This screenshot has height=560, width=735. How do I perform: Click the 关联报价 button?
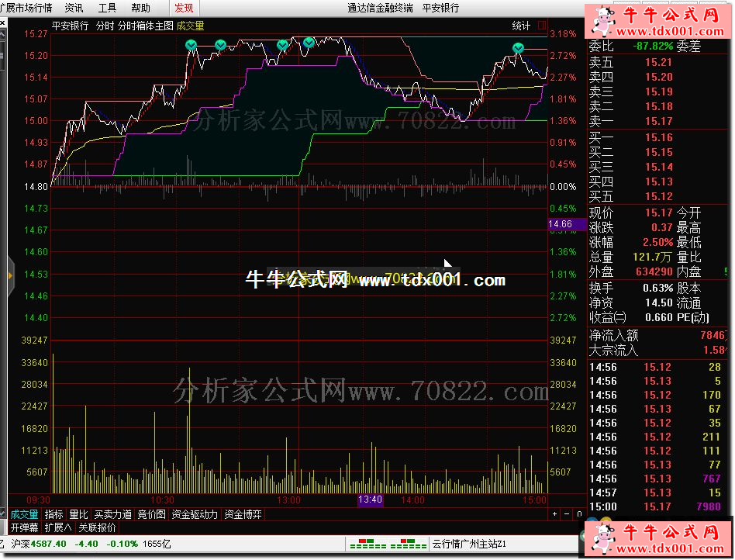[97, 527]
